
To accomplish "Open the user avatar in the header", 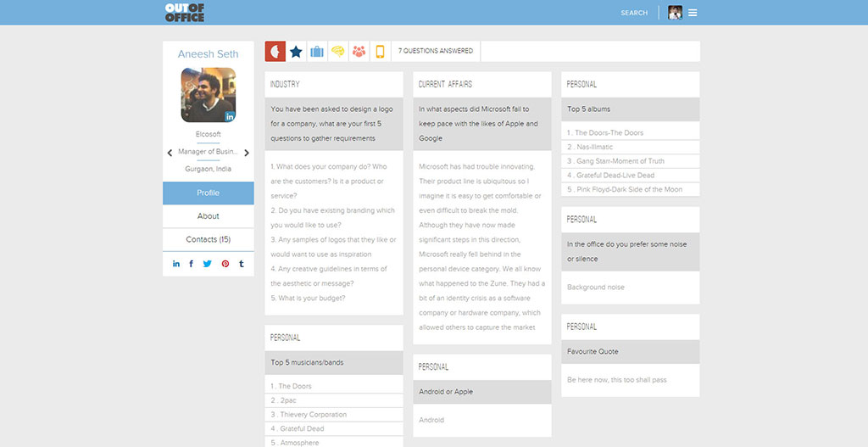I will (x=675, y=13).
